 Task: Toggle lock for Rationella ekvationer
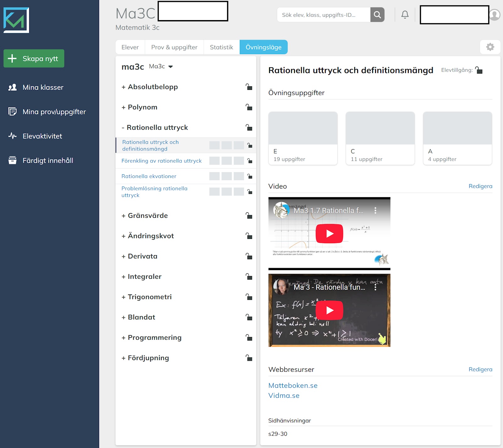(x=250, y=176)
